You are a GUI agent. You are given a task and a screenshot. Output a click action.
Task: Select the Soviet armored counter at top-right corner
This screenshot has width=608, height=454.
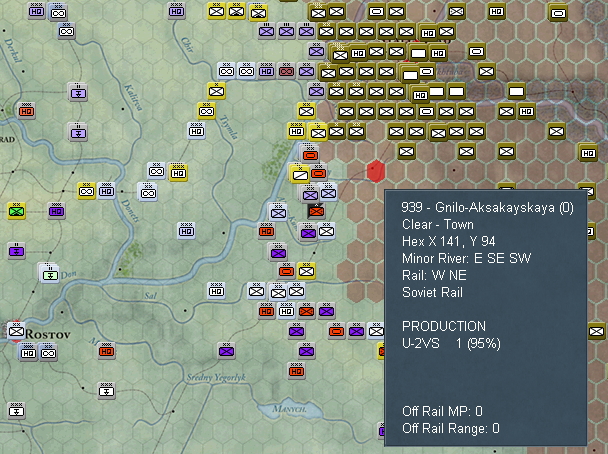click(x=558, y=13)
